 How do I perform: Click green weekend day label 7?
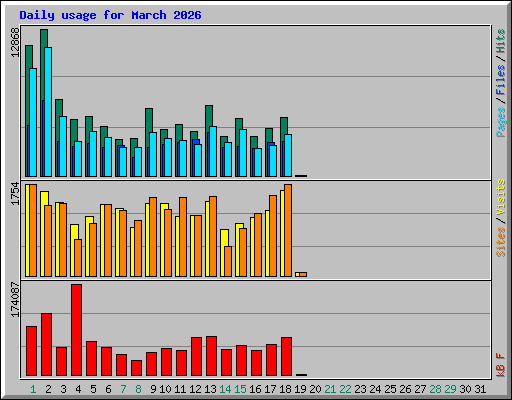123,389
